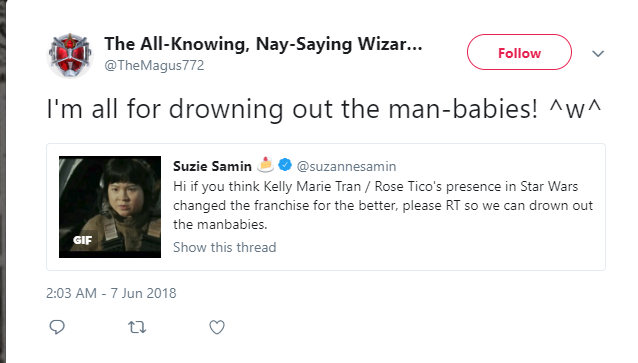Viewport: 638px width, 363px height.
Task: Click the cake emoji beside Suzie Samin
Action: (x=265, y=164)
